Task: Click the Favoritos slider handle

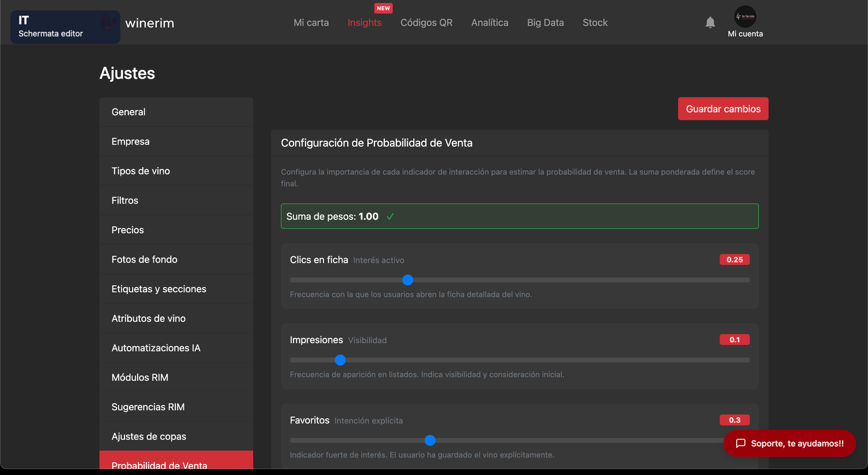Action: coord(430,440)
